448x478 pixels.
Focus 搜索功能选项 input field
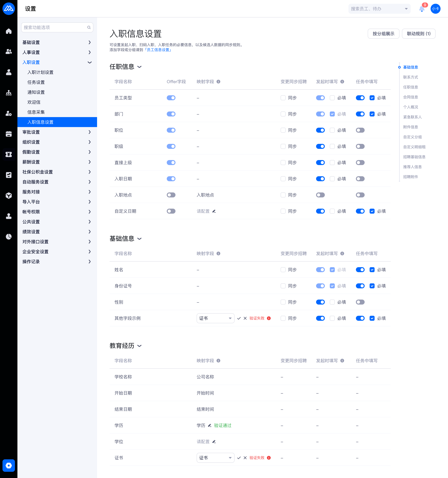point(57,27)
